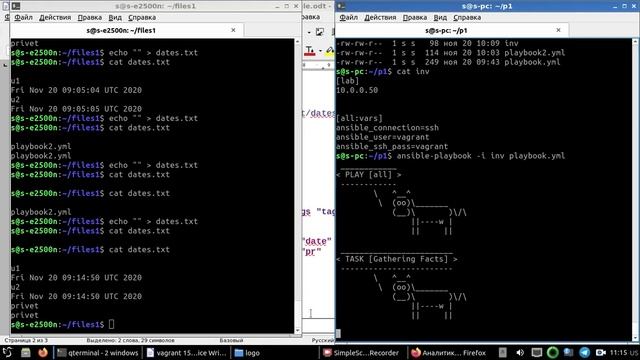
Task: Click the left terminal scrollbar down arrow
Action: point(297,330)
